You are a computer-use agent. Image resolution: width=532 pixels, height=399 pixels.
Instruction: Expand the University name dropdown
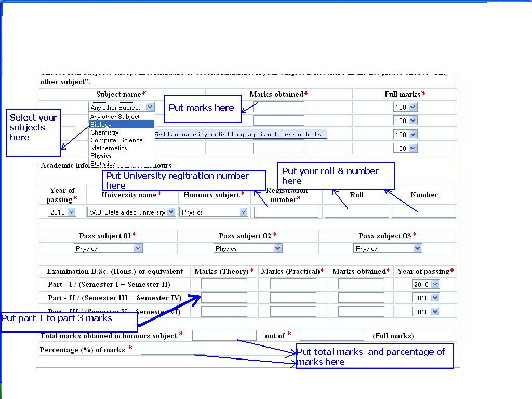(x=131, y=212)
